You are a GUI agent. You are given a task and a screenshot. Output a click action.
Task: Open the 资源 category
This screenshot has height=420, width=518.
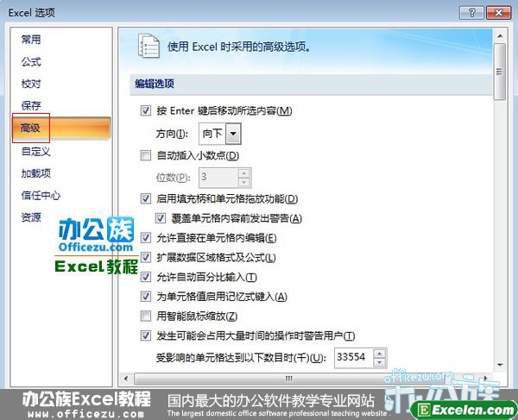pyautogui.click(x=31, y=217)
